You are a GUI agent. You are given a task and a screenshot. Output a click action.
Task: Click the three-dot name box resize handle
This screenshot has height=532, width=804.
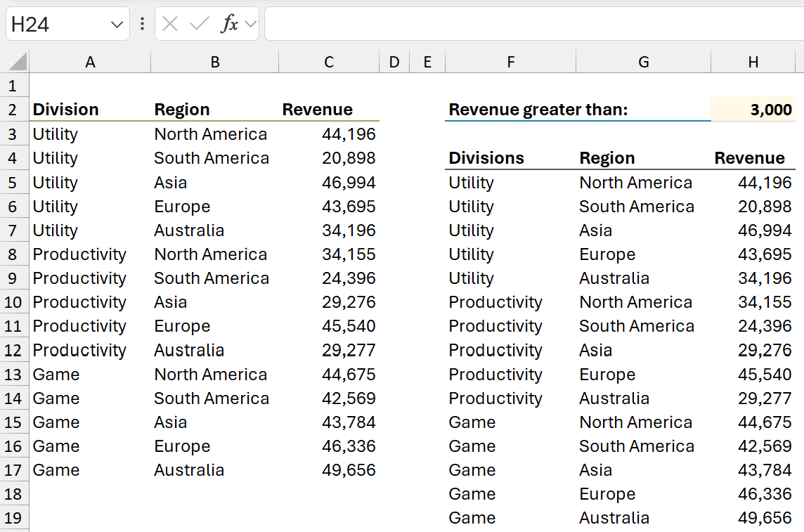click(x=143, y=24)
